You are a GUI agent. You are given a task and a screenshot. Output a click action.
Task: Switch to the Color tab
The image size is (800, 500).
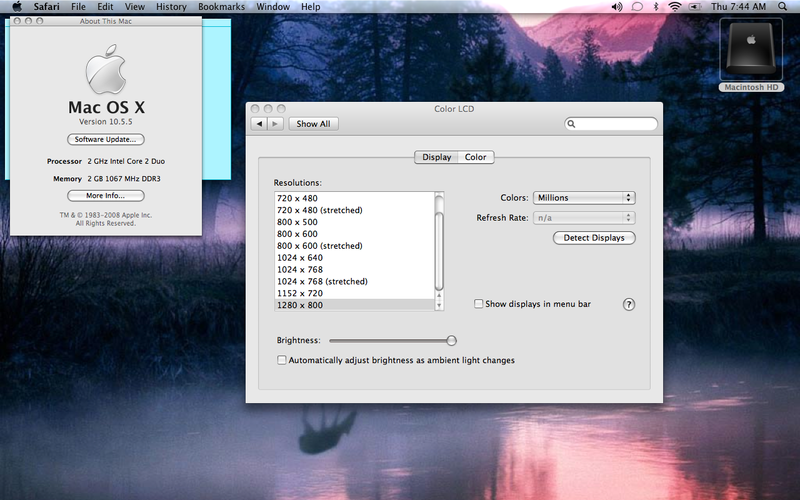pyautogui.click(x=476, y=157)
